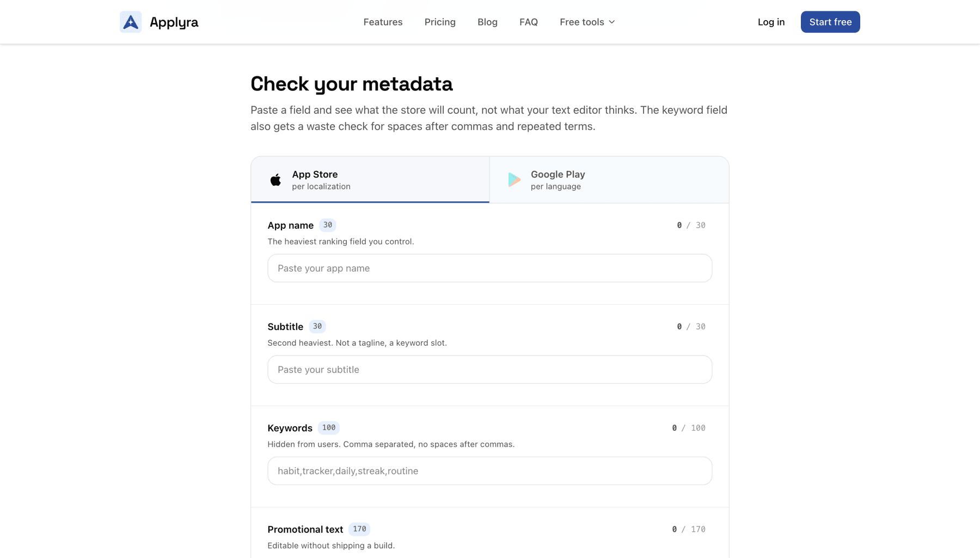Click the Applyra brand name
980x558 pixels.
tap(174, 22)
